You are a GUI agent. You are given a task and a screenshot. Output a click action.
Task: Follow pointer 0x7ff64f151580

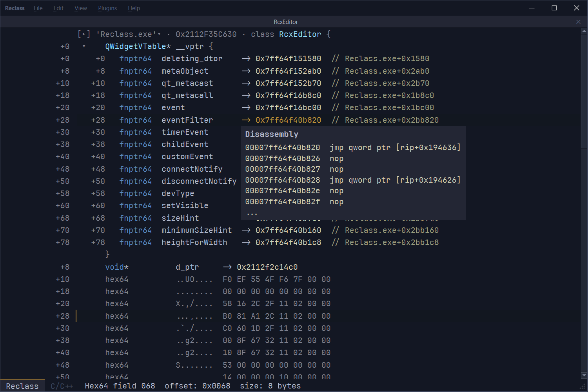tap(288, 59)
